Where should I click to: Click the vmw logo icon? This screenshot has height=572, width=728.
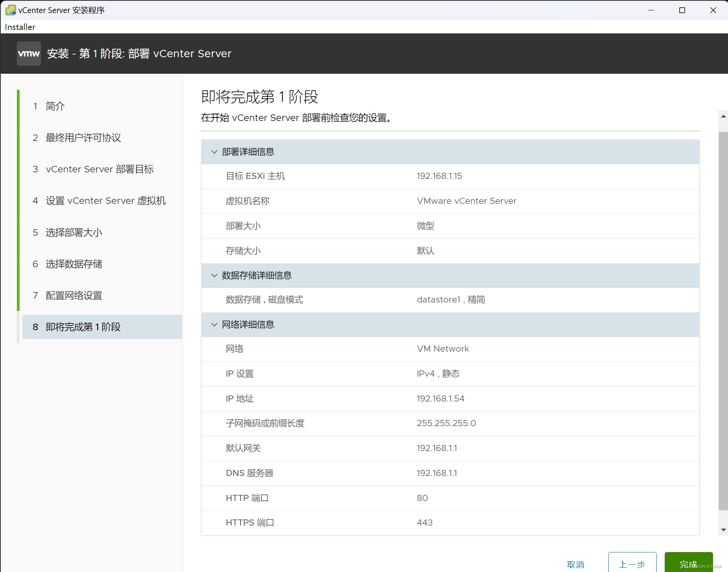coord(28,53)
